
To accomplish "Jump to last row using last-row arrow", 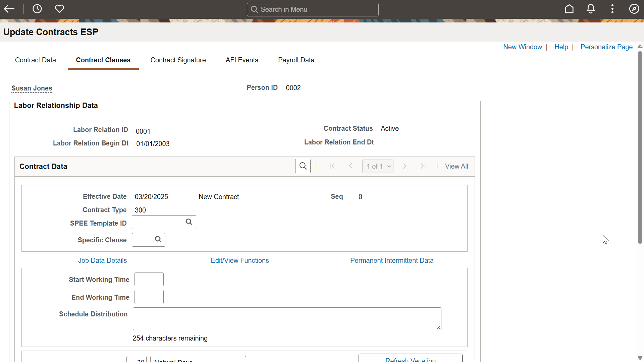I will coord(423,166).
